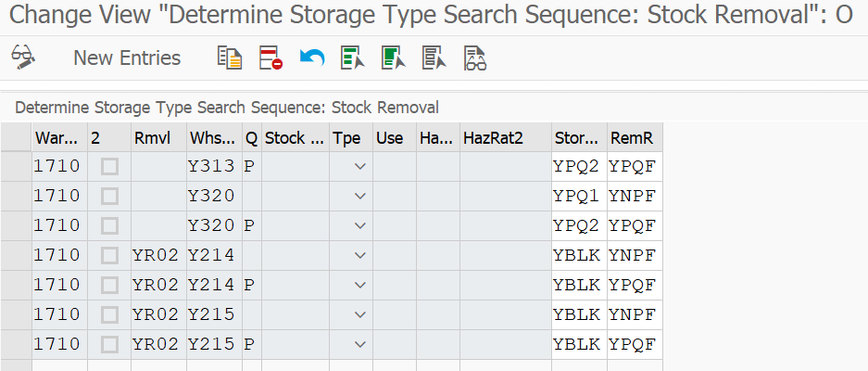868x371 pixels.
Task: Click the Select Block icon
Action: click(394, 58)
